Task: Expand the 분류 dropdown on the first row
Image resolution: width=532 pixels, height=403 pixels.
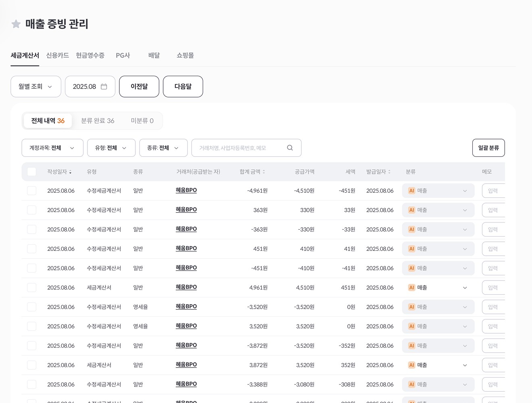Action: coord(465,191)
